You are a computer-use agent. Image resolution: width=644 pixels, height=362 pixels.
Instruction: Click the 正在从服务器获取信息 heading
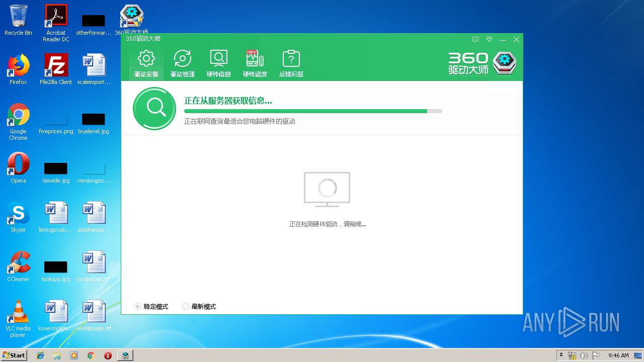click(x=228, y=101)
